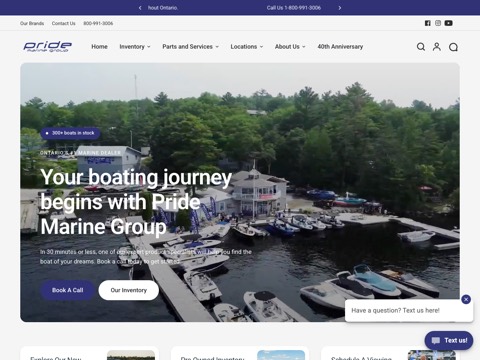The height and width of the screenshot is (360, 480).
Task: Open the Our Brands link
Action: pyautogui.click(x=32, y=23)
